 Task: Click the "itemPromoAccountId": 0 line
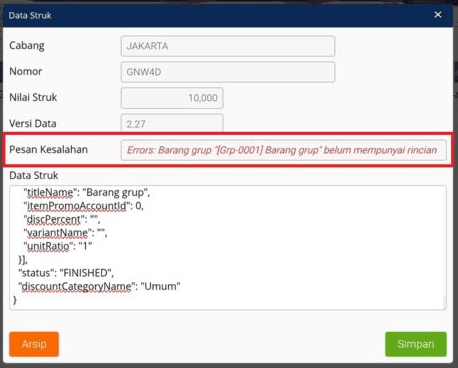coord(83,206)
